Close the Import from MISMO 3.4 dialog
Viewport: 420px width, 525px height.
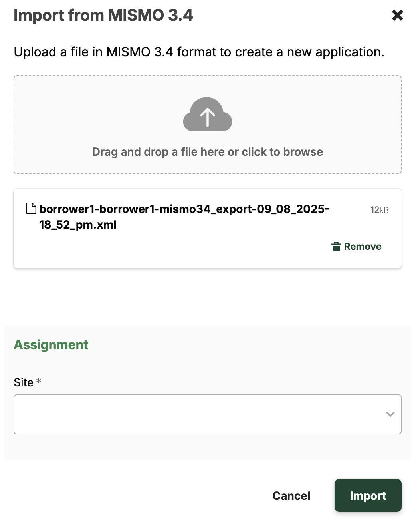pos(397,16)
